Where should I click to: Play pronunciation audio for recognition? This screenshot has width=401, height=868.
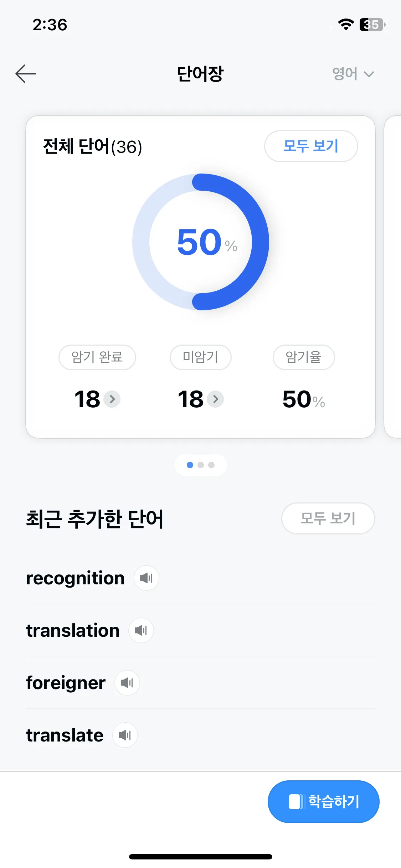pos(146,578)
